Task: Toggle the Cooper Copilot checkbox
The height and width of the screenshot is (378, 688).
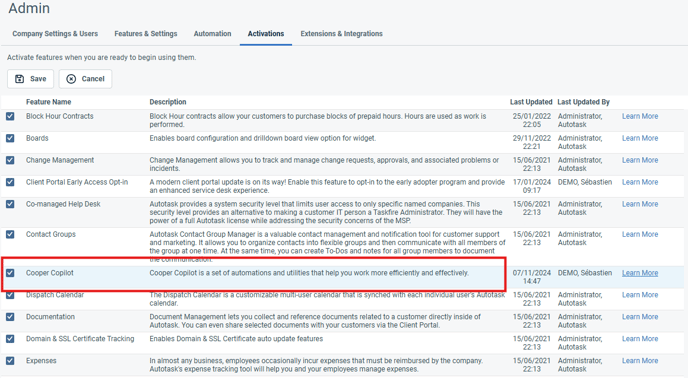Action: click(x=10, y=273)
